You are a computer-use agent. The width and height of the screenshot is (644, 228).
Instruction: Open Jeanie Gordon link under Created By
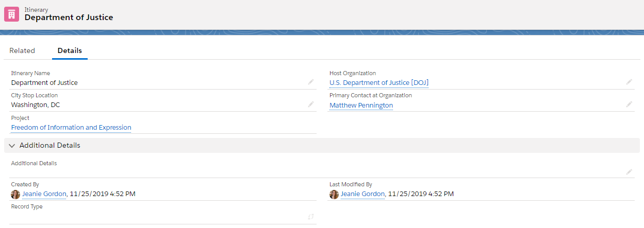tap(44, 194)
